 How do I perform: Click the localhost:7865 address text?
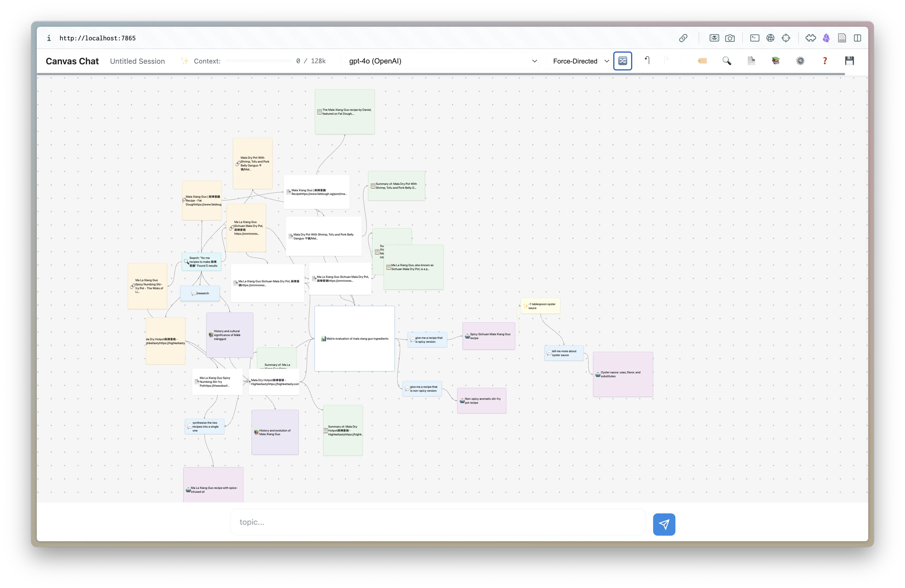click(97, 38)
